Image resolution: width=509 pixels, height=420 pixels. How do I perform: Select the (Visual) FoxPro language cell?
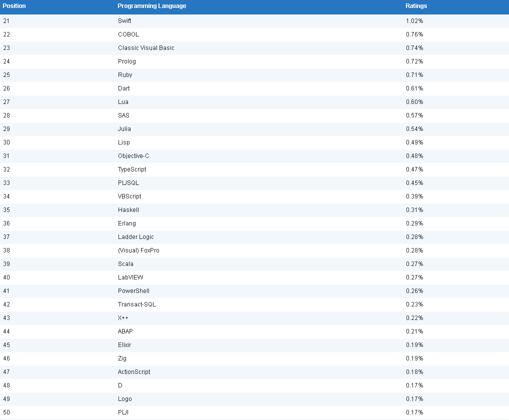(x=138, y=250)
